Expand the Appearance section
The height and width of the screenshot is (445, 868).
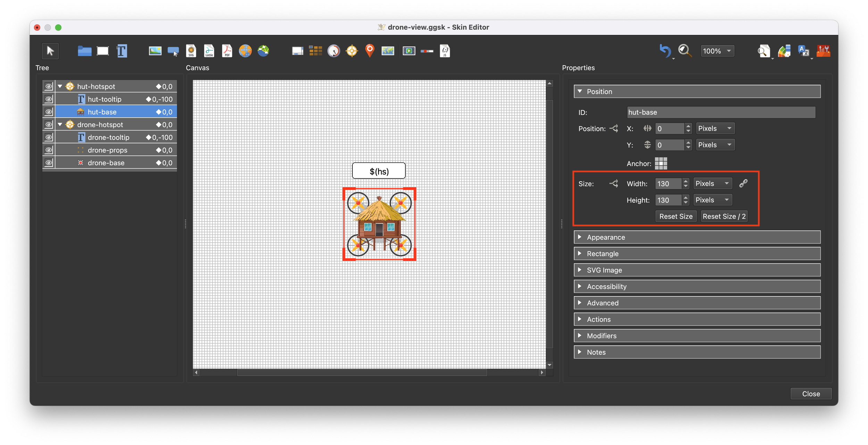[606, 237]
